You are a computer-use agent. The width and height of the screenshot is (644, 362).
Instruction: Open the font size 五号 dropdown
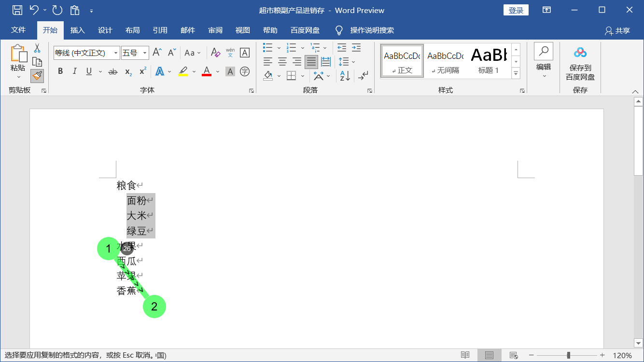coord(145,53)
